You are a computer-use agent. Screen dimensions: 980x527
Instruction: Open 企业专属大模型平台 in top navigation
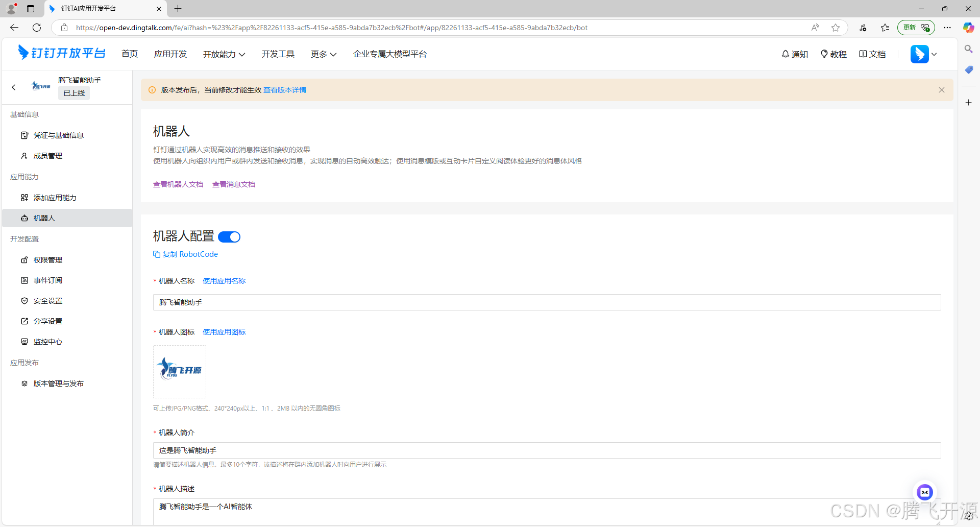click(x=390, y=54)
